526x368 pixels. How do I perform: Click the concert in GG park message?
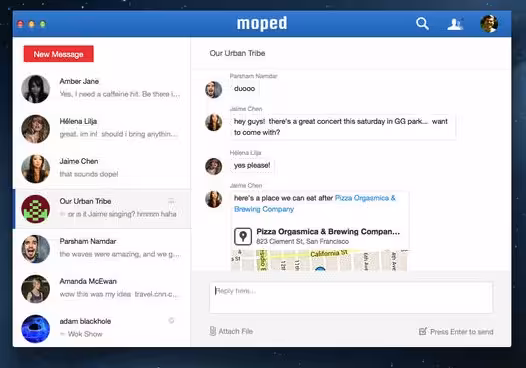(343, 127)
